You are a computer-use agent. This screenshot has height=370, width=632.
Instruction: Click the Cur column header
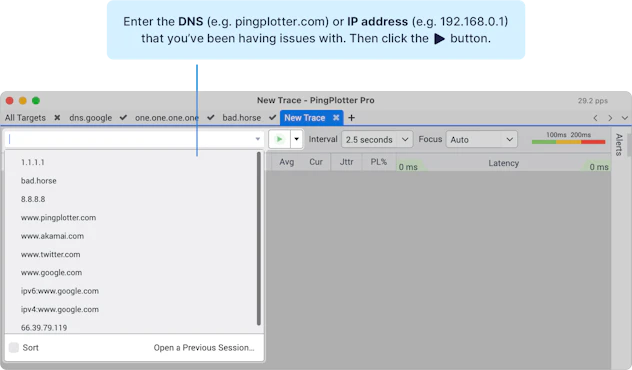[316, 162]
